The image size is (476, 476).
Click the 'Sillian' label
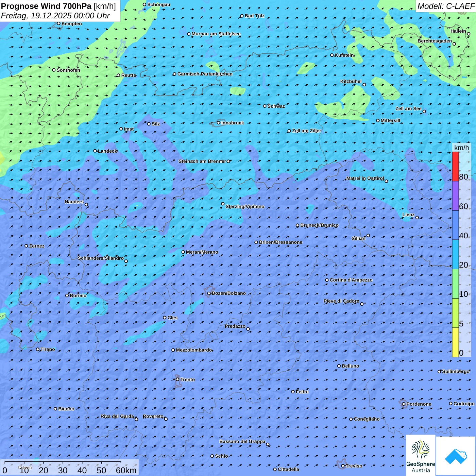(x=358, y=238)
